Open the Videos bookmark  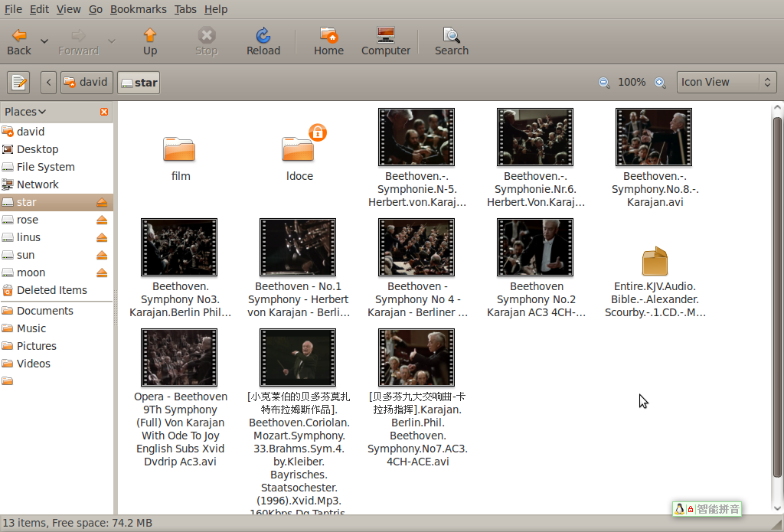click(x=57, y=364)
